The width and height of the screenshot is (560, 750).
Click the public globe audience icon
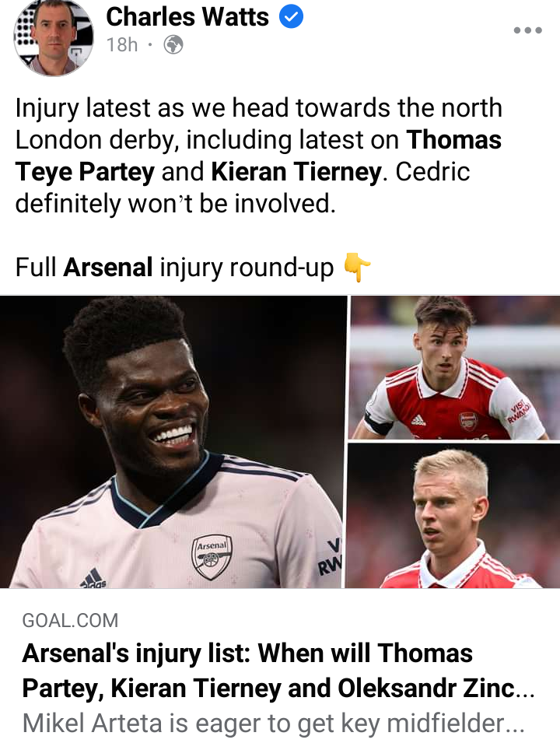173,45
